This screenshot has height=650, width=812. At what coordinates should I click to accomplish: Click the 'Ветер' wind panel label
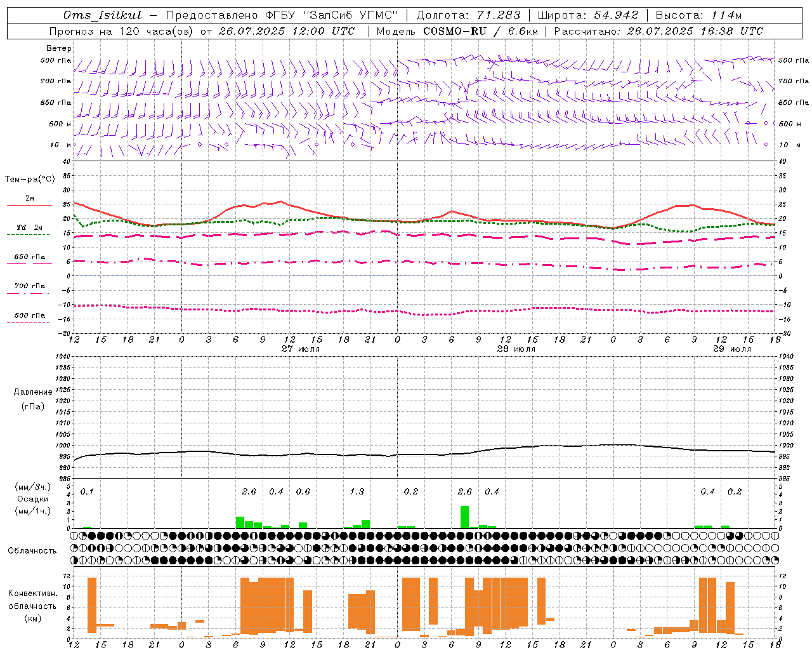coord(59,48)
